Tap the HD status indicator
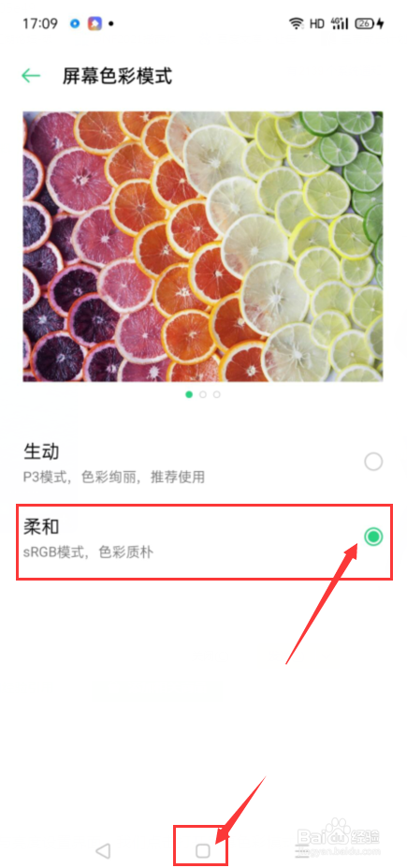This screenshot has width=407, height=868. click(x=317, y=23)
